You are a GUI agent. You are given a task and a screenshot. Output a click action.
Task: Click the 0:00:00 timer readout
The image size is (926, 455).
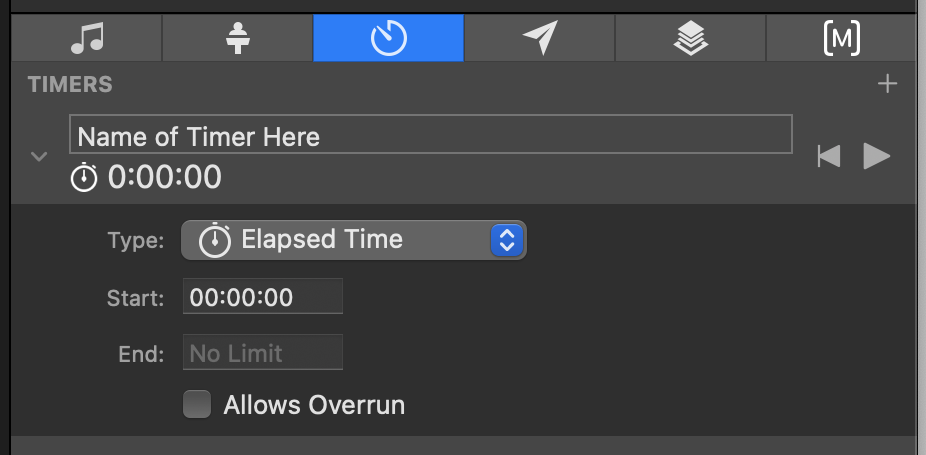(165, 178)
